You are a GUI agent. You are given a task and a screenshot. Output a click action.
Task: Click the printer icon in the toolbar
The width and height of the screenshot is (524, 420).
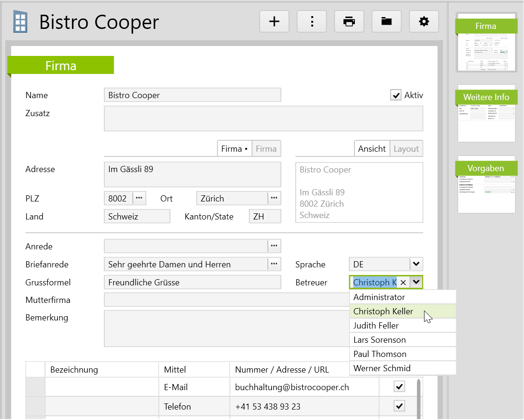[349, 21]
